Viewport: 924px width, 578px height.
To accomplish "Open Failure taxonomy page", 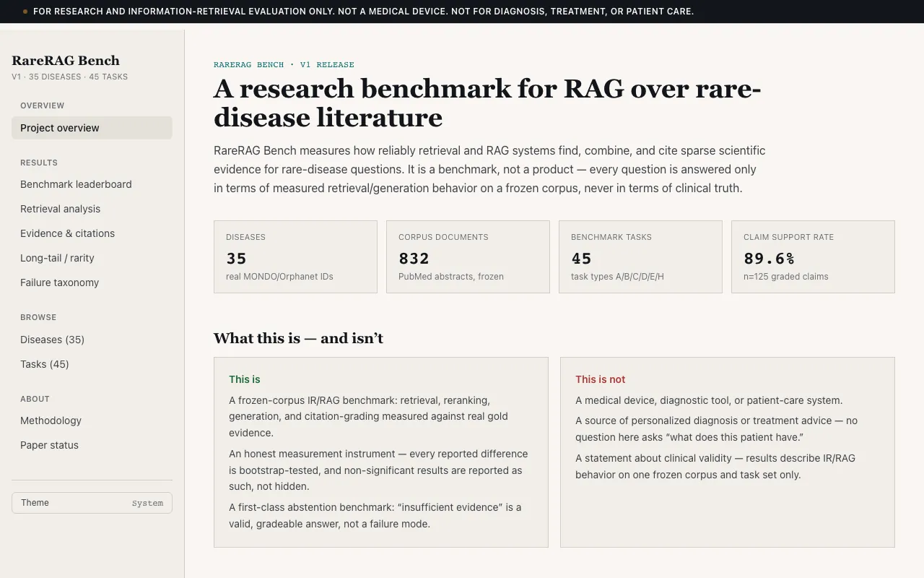I will (x=92, y=282).
